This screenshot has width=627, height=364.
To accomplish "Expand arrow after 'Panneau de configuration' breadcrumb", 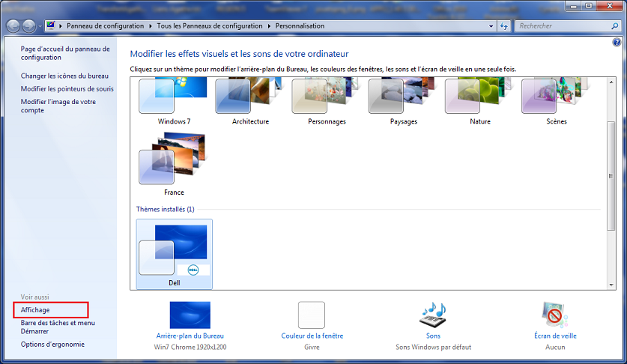I will click(151, 26).
